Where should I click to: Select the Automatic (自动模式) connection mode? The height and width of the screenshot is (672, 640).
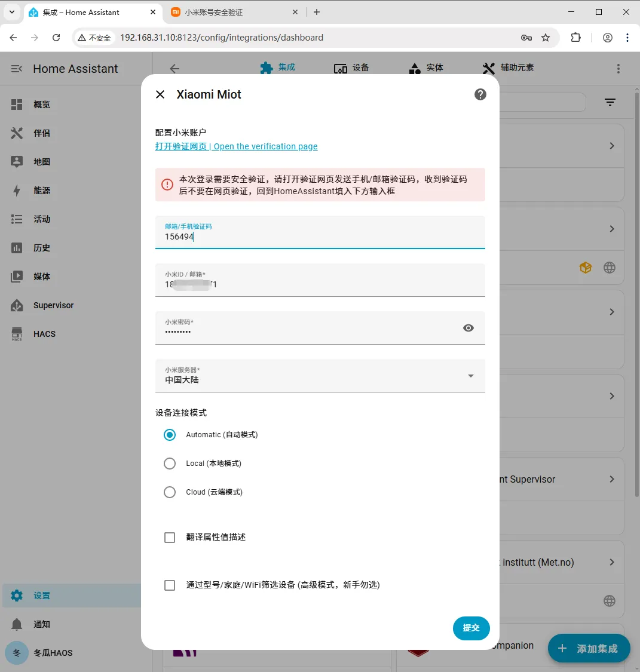pos(170,435)
